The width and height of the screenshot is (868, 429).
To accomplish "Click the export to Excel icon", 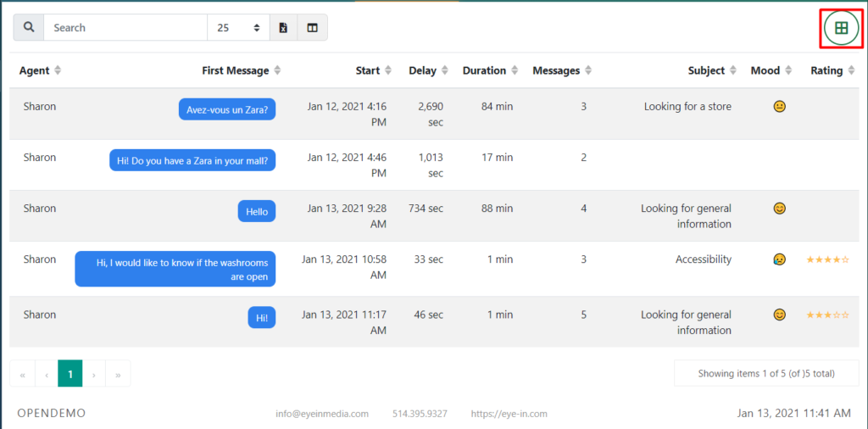I will (x=283, y=28).
